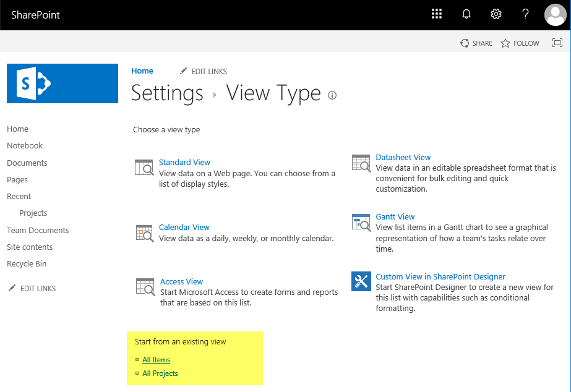
Task: Choose the Datasheet View link
Action: coord(403,157)
